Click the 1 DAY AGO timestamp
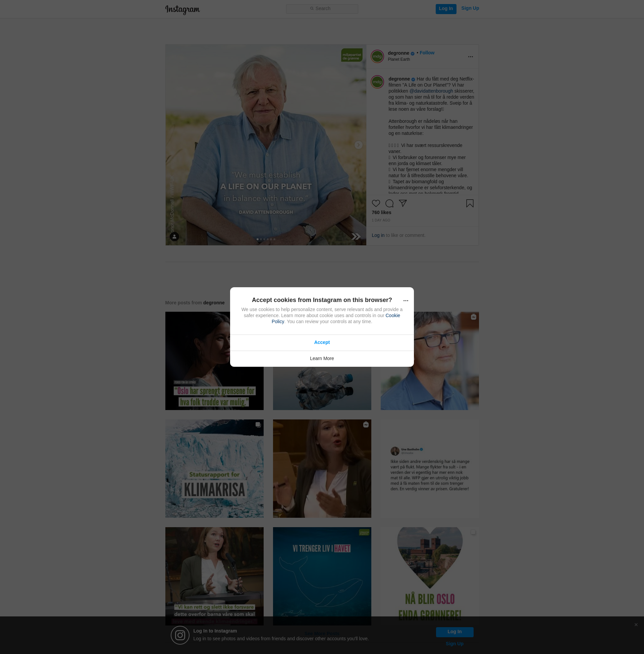Viewport: 644px width, 654px height. [x=381, y=220]
